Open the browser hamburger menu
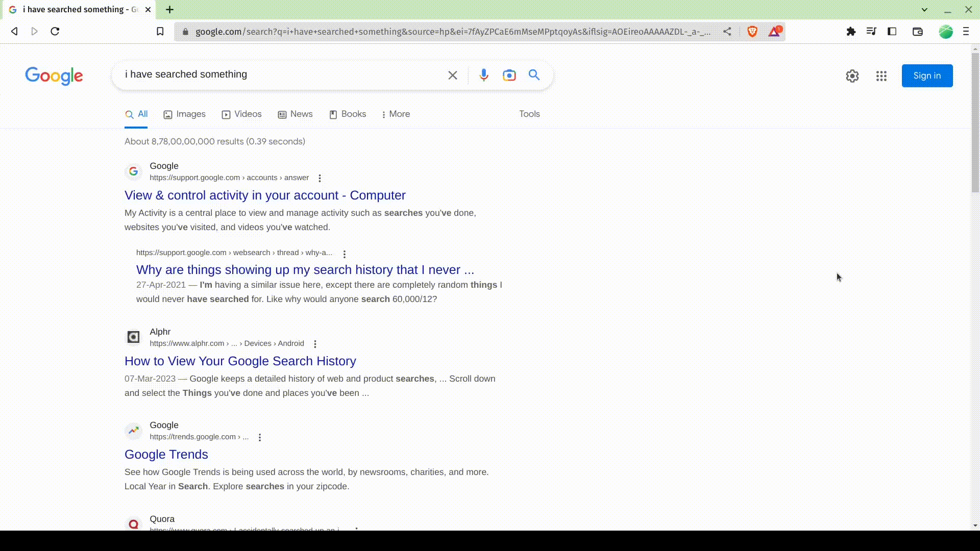Screen dimensions: 980x551 tap(966, 32)
